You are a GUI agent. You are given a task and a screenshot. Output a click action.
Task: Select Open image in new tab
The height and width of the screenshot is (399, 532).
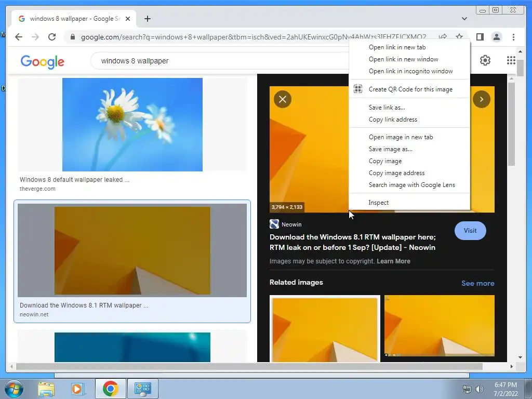pos(409,137)
